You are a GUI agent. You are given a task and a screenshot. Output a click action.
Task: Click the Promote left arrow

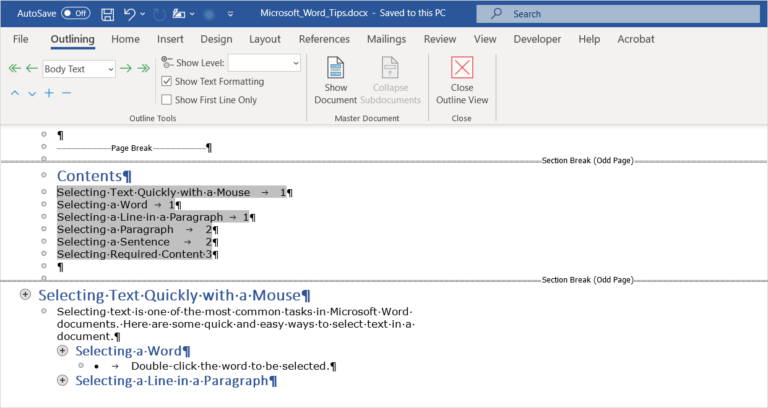tap(31, 69)
